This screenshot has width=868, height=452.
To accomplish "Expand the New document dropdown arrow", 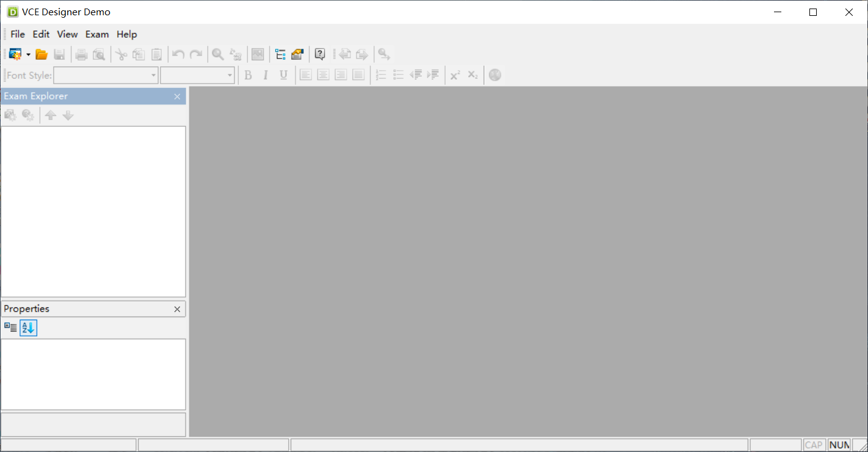I will click(27, 54).
